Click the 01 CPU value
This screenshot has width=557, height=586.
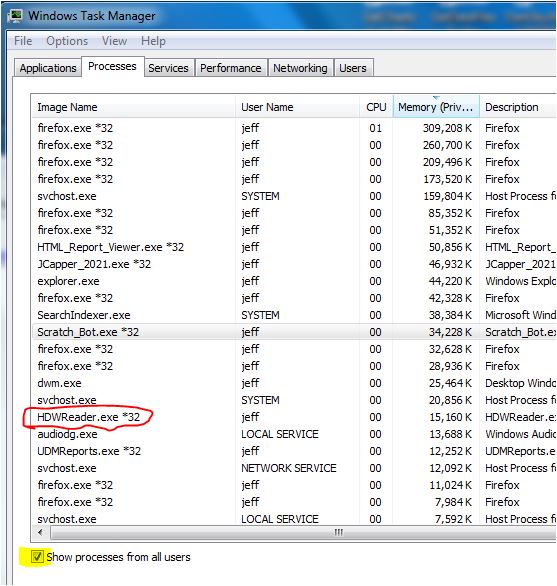pos(375,128)
